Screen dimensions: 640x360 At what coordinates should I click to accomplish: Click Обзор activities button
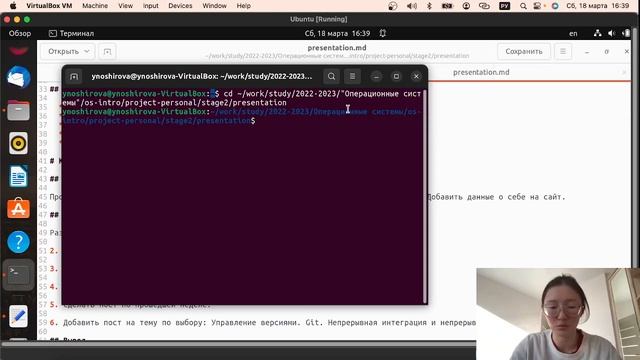20,33
